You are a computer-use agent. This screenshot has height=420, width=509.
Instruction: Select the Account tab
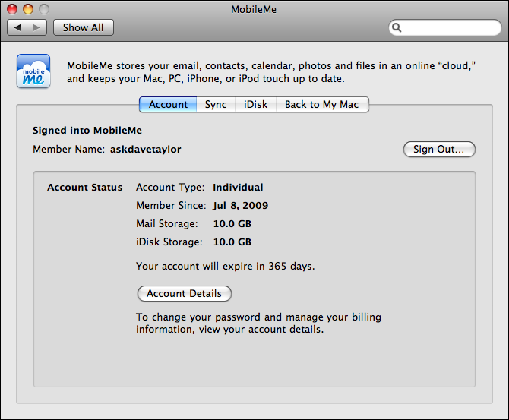(x=168, y=104)
